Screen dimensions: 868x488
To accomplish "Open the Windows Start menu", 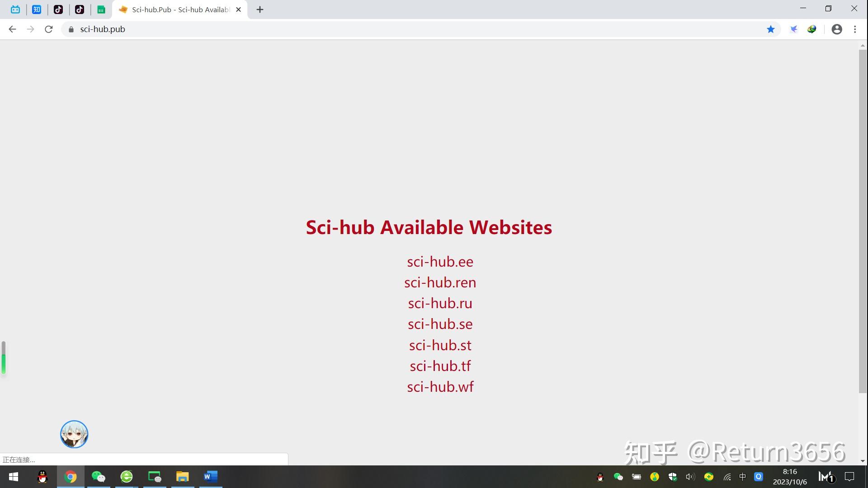I will tap(13, 477).
